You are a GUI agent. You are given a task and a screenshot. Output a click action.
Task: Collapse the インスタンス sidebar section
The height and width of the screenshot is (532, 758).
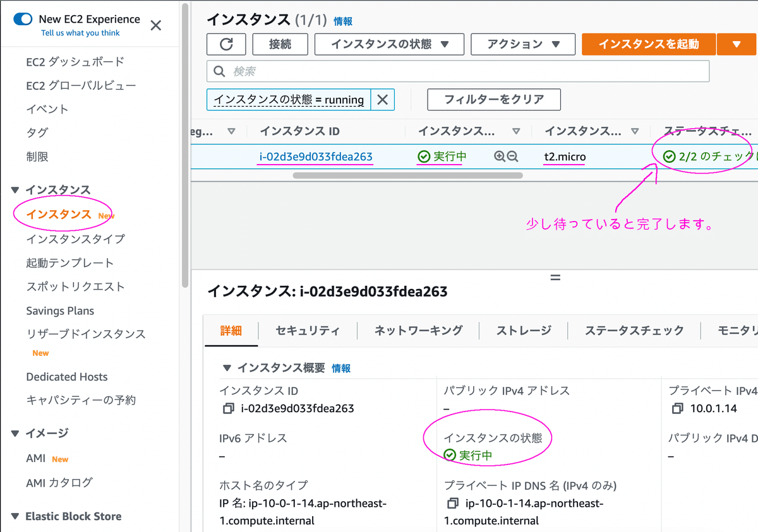click(16, 190)
